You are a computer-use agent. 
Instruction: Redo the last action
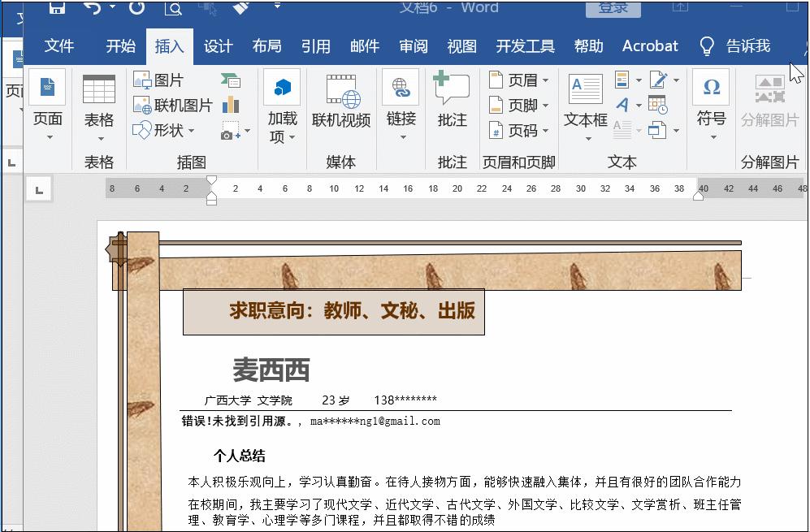[x=135, y=9]
